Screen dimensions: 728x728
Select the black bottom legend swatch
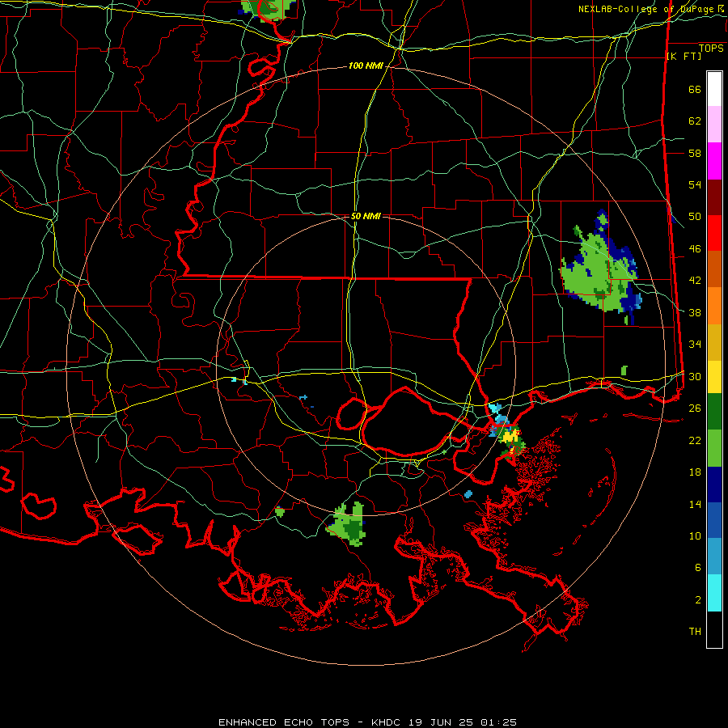click(714, 629)
